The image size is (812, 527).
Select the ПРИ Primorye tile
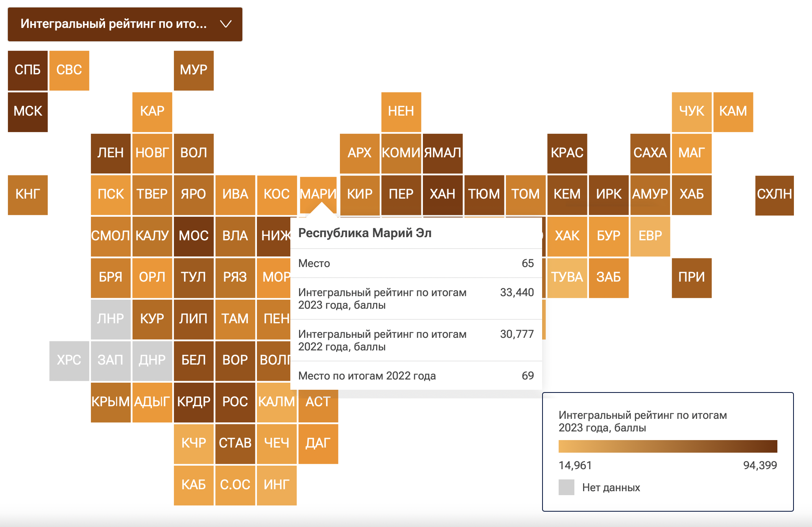pos(692,278)
